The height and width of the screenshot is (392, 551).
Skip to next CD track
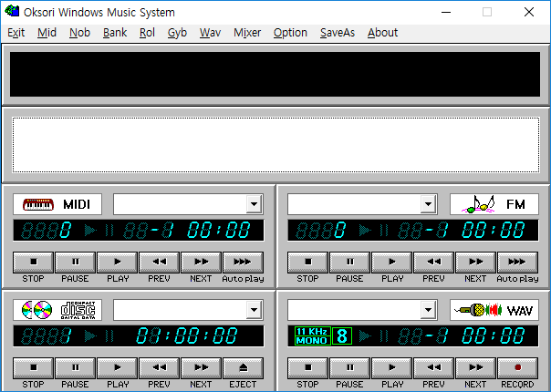[x=201, y=367]
